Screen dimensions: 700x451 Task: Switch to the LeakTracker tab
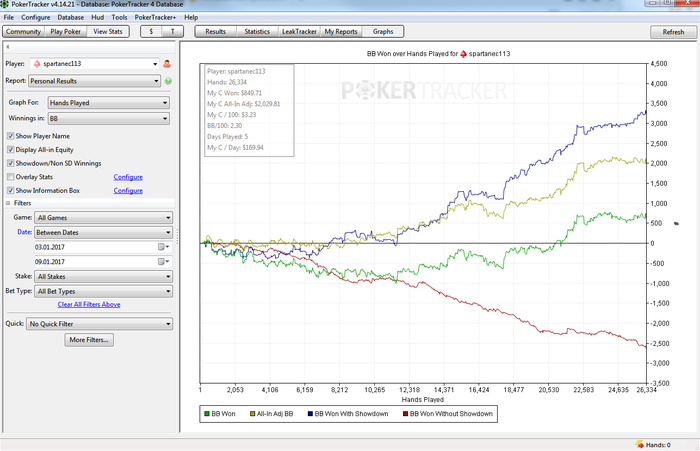click(x=299, y=32)
